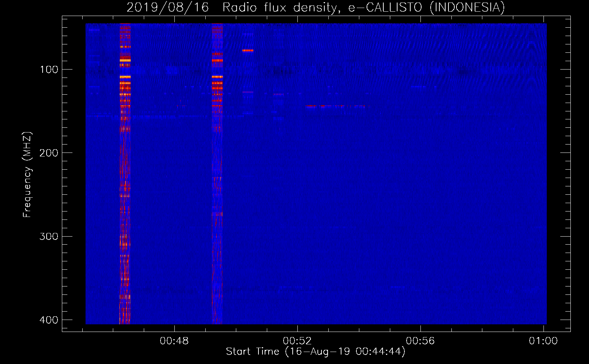Click the 00:48 time tick label
This screenshot has height=364, width=589.
point(174,341)
